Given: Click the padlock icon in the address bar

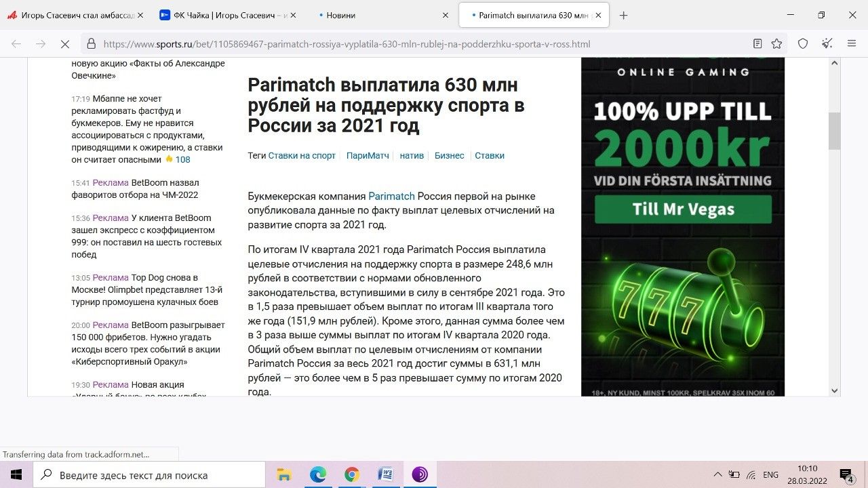Looking at the screenshot, I should tap(90, 43).
